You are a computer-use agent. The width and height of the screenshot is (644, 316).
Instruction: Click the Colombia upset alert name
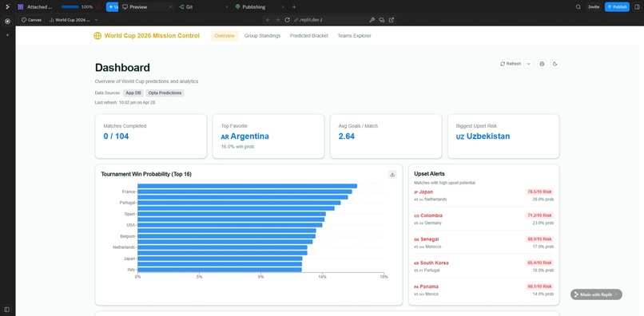tap(431, 215)
